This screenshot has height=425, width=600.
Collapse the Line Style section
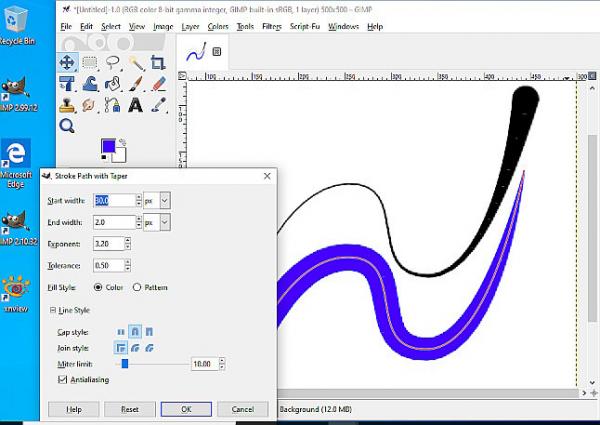tap(53, 310)
